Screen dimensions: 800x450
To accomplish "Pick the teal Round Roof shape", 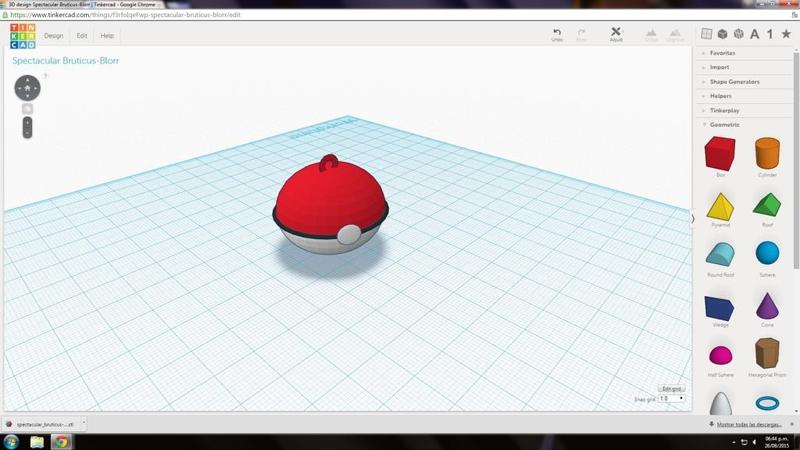I will click(x=720, y=255).
